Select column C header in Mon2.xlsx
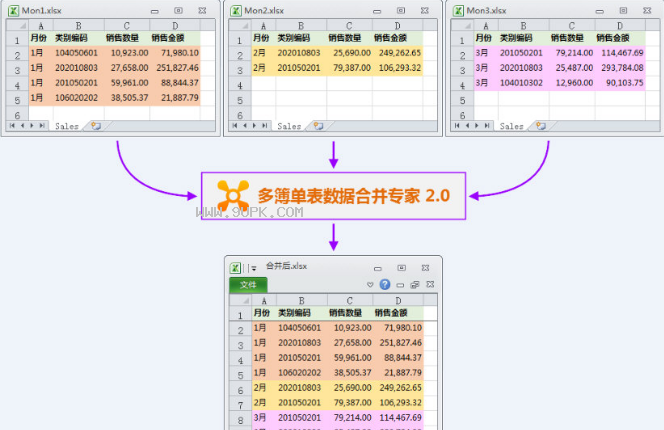The image size is (664, 430). [349, 25]
